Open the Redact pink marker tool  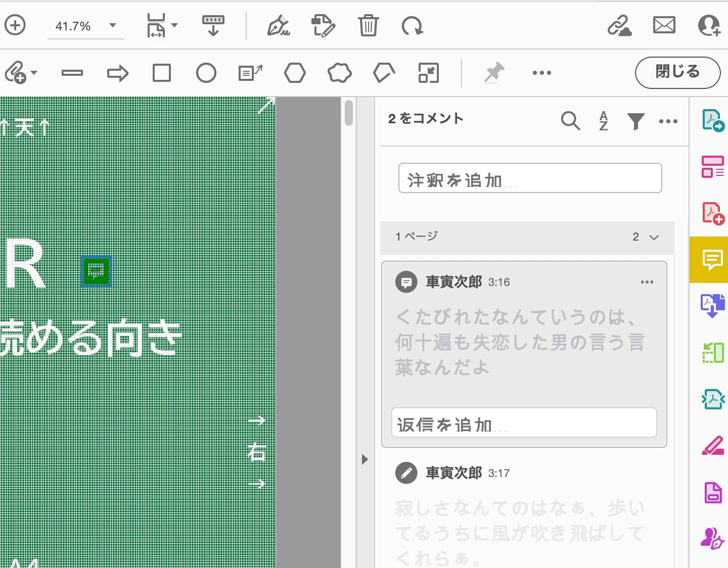[x=713, y=446]
